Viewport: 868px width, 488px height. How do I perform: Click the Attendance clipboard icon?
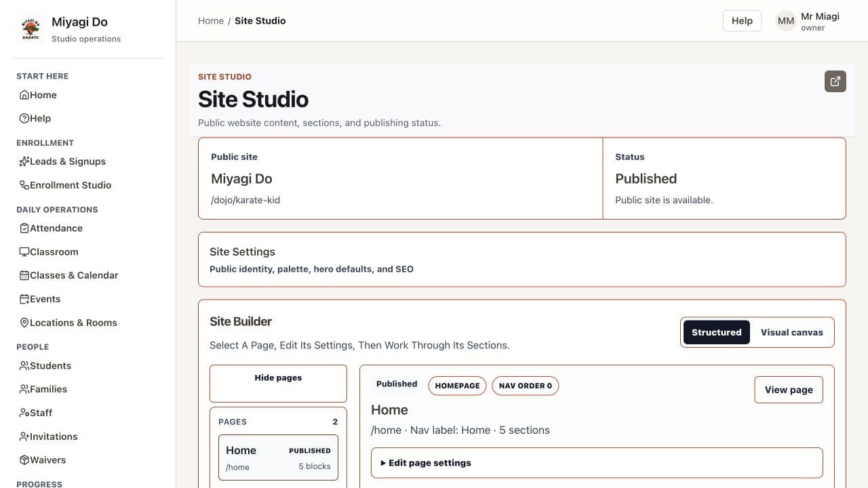[24, 228]
